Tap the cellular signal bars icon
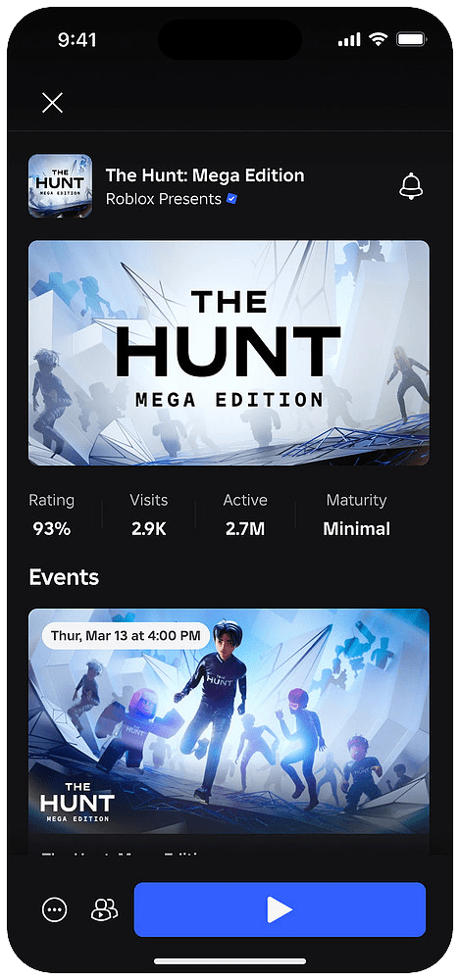459x980 pixels. click(x=349, y=40)
